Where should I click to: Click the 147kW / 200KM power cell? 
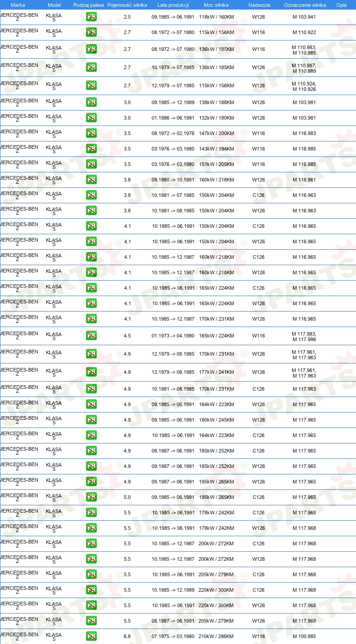click(x=216, y=133)
